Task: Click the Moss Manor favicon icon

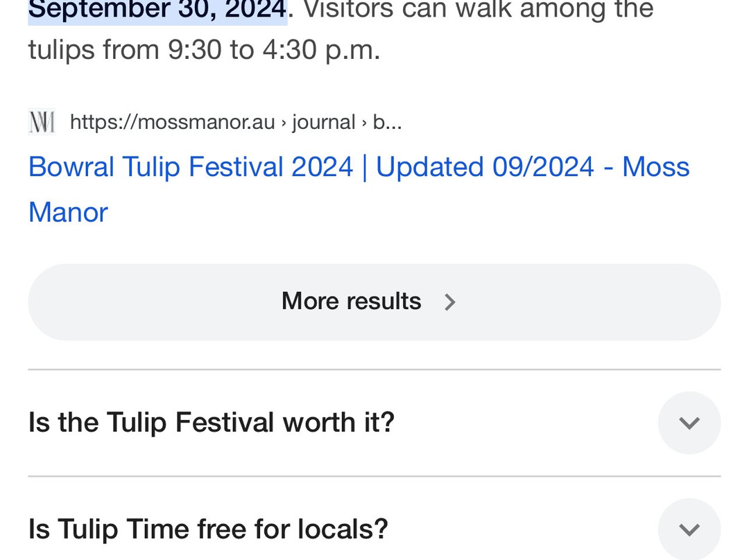Action: coord(42,122)
